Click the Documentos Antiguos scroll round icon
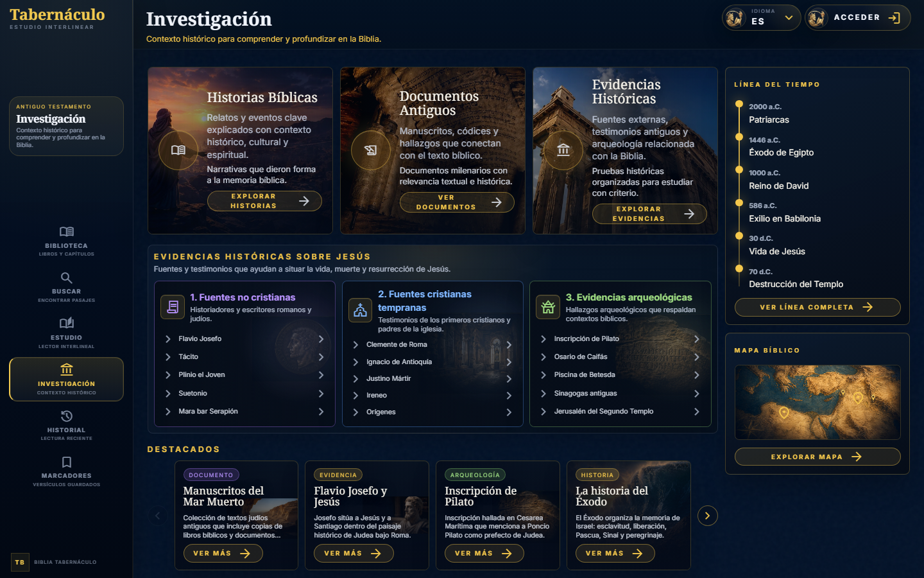Image resolution: width=924 pixels, height=578 pixels. point(371,150)
